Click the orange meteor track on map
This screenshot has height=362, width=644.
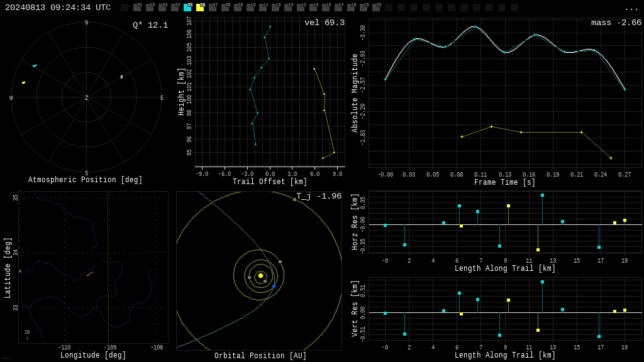90,273
